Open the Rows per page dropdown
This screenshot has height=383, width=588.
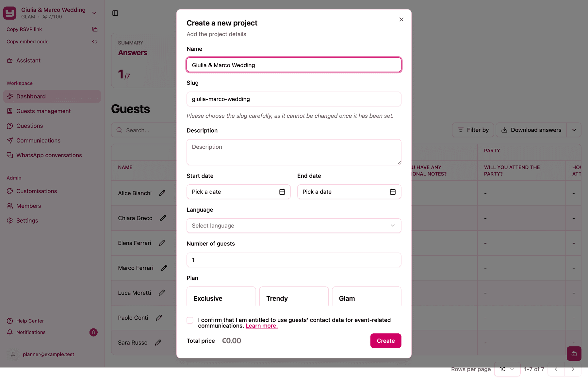coord(507,369)
